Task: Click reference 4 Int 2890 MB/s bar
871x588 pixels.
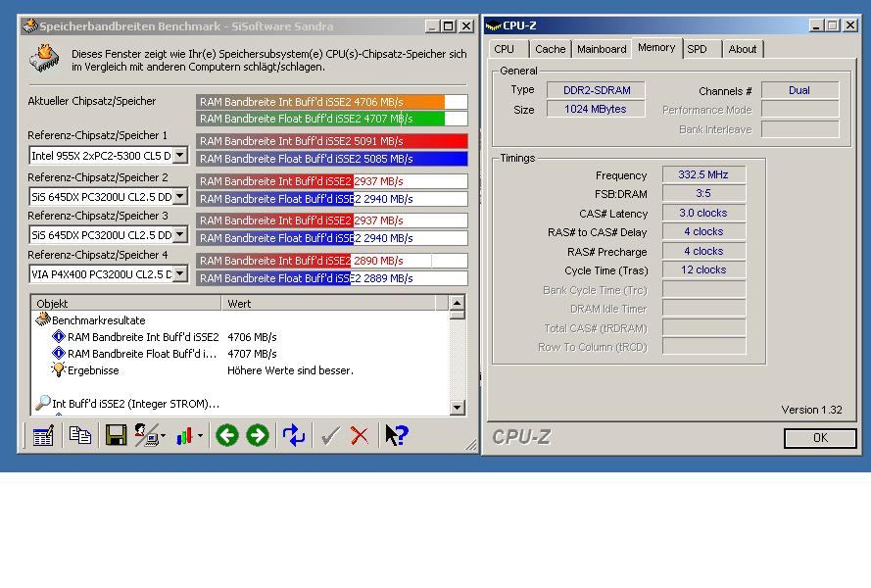Action: (x=331, y=260)
